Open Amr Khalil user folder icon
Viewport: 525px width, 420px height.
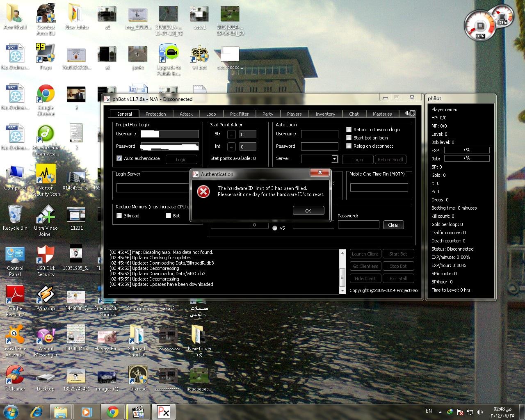click(x=15, y=17)
